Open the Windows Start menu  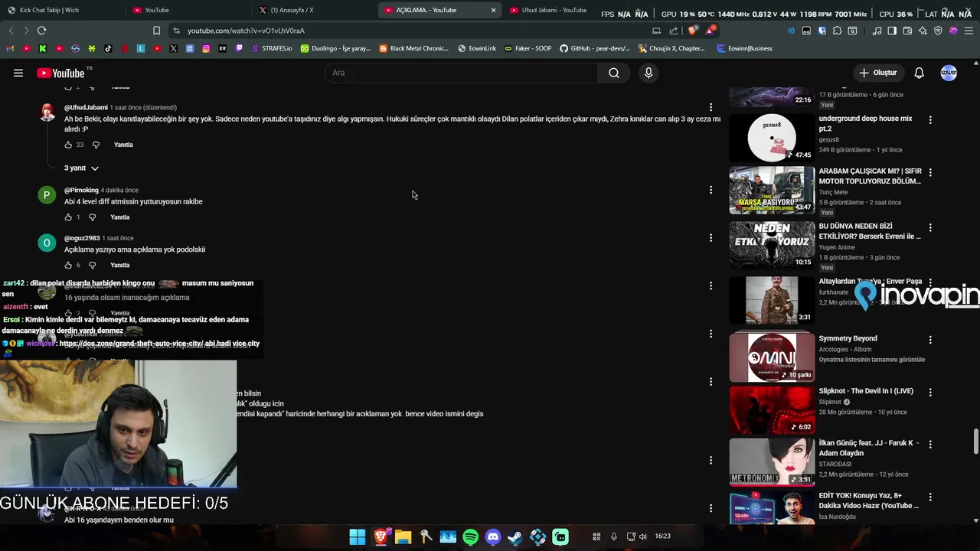[x=358, y=537]
